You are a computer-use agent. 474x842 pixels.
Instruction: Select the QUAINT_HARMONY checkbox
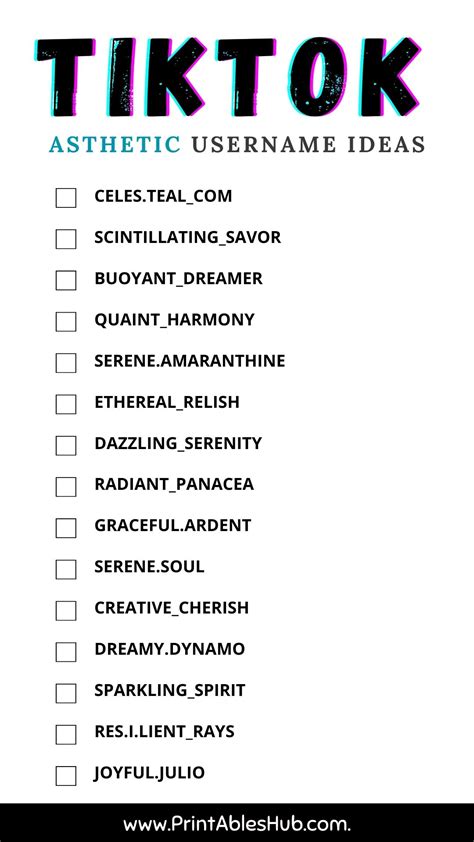[66, 322]
